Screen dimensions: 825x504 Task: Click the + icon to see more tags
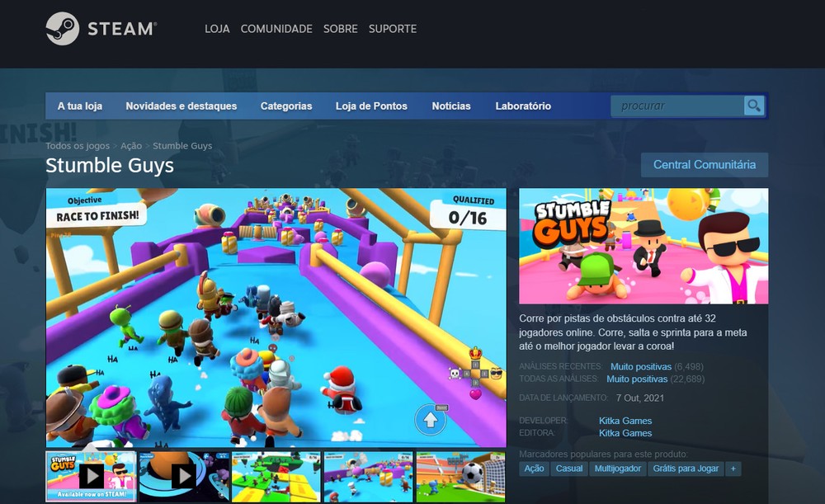733,469
